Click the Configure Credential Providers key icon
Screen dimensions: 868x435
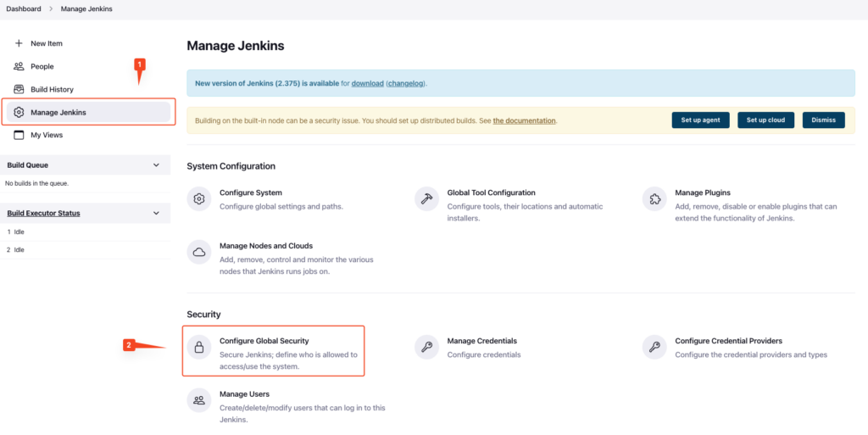[654, 347]
